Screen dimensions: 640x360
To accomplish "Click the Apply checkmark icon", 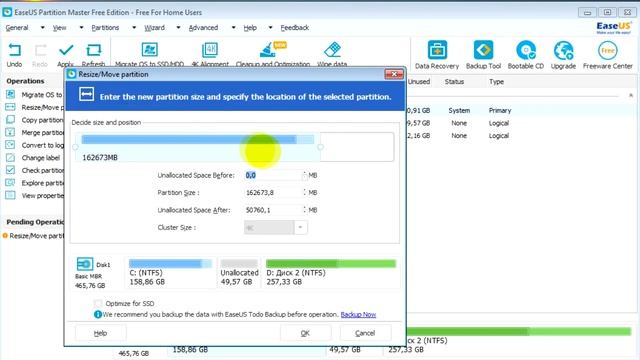I will (66, 50).
